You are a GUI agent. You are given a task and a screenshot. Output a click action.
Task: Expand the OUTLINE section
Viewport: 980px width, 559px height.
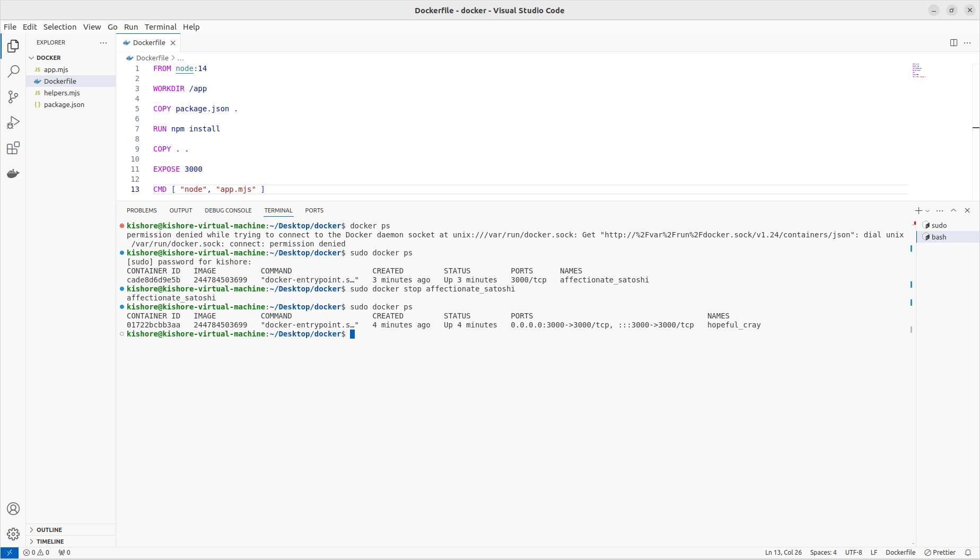coord(49,530)
